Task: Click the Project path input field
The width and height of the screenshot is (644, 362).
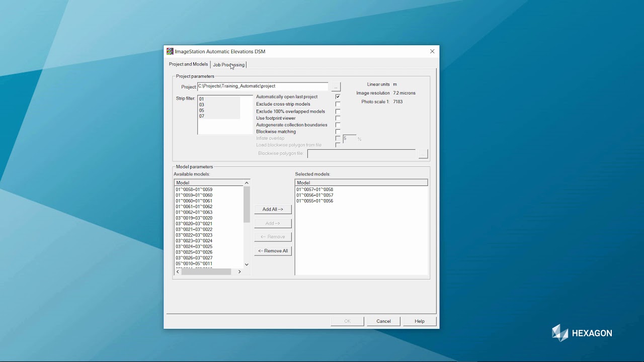Action: click(x=263, y=86)
